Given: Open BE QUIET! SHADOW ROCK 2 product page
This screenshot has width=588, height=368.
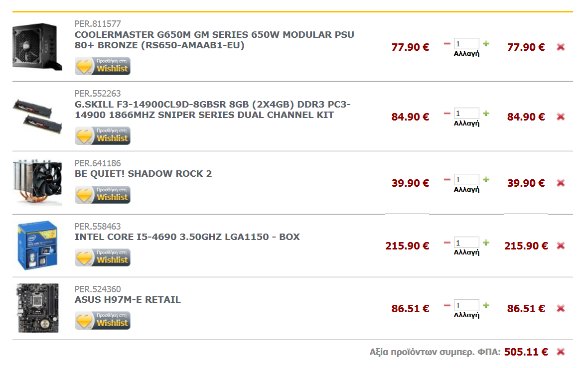Looking at the screenshot, I should (x=143, y=173).
